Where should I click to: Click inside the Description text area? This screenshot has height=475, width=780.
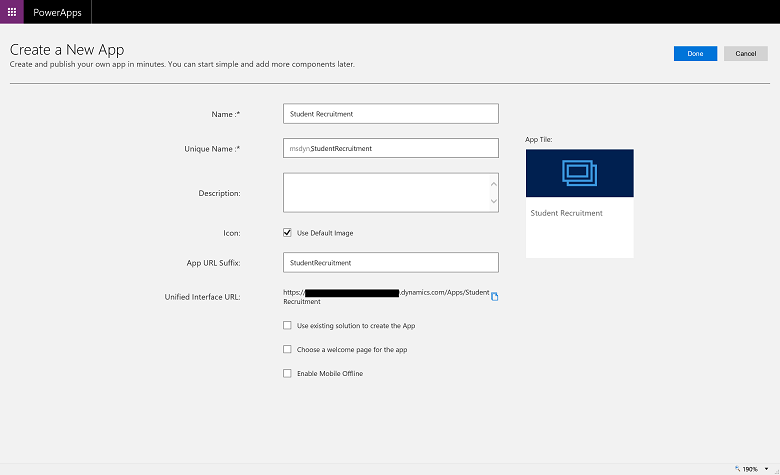385,192
